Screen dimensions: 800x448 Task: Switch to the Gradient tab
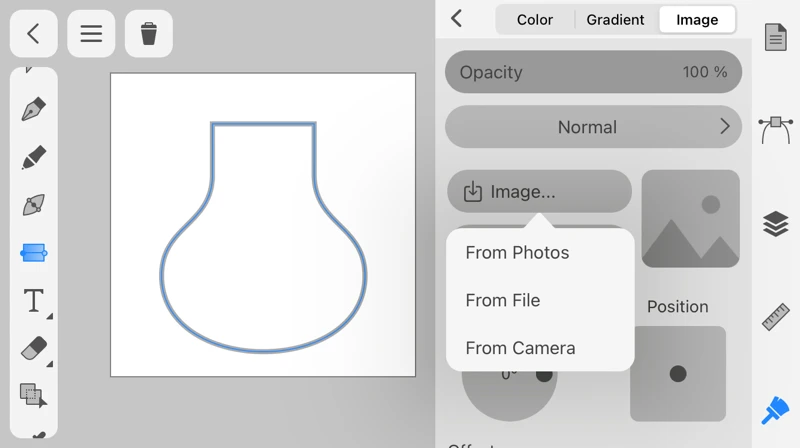615,19
